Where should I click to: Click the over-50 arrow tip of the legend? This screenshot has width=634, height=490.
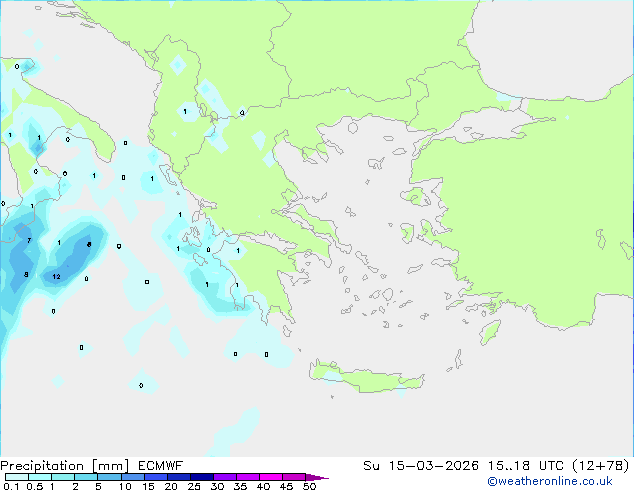pos(317,477)
